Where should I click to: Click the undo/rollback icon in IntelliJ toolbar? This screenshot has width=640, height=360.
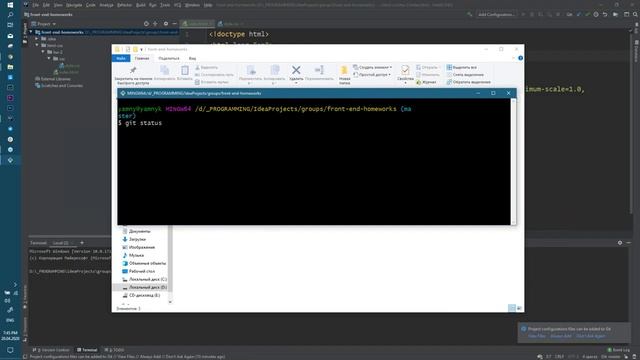tap(605, 15)
